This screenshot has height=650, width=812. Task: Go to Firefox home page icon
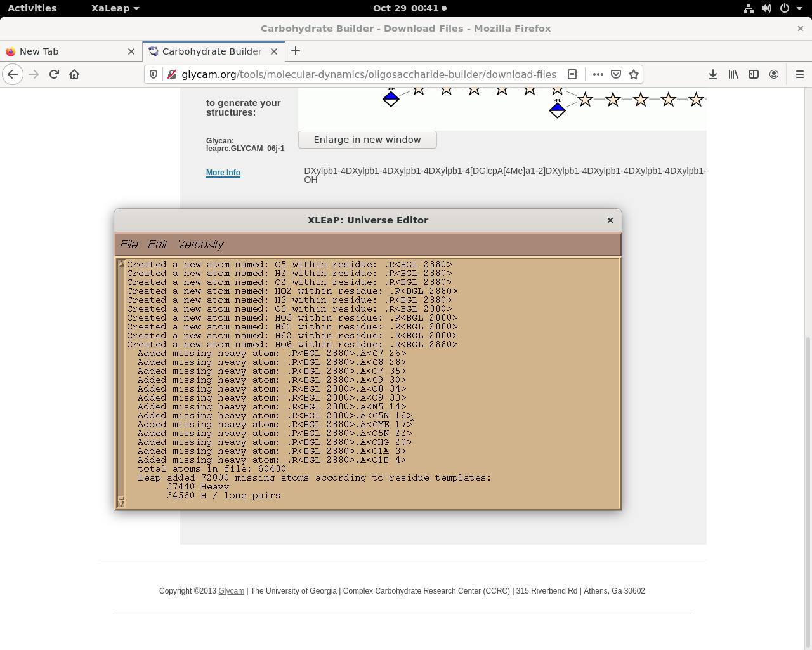tap(74, 74)
